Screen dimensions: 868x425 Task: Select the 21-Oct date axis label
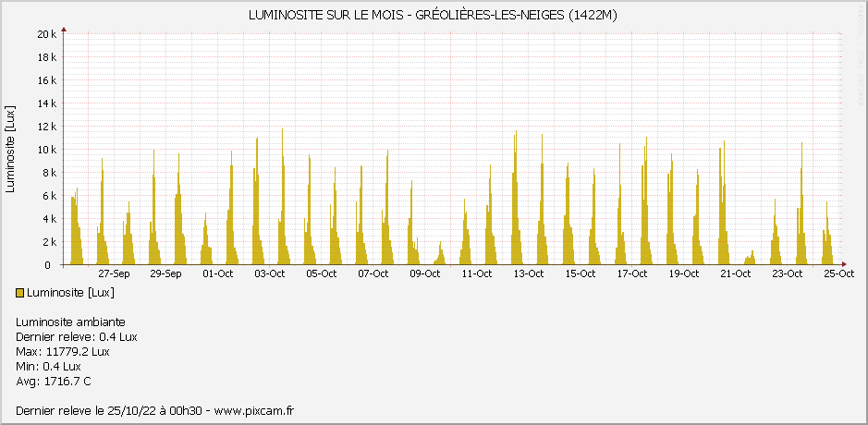(735, 273)
